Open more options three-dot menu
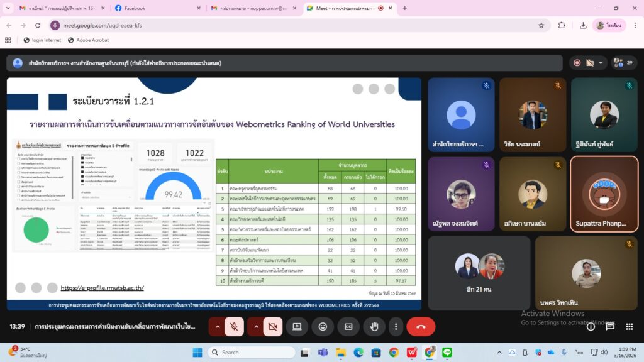Viewport: 644px width, 362px height. (x=396, y=327)
